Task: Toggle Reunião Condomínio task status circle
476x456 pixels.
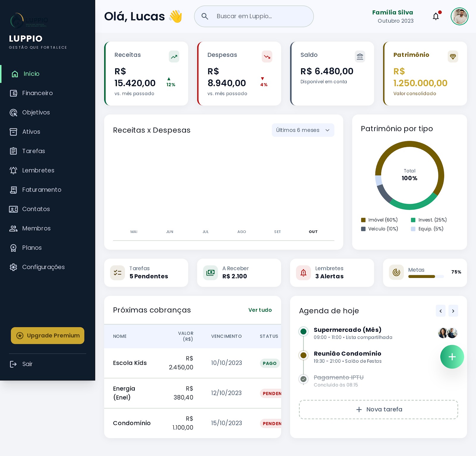Action: (x=303, y=355)
